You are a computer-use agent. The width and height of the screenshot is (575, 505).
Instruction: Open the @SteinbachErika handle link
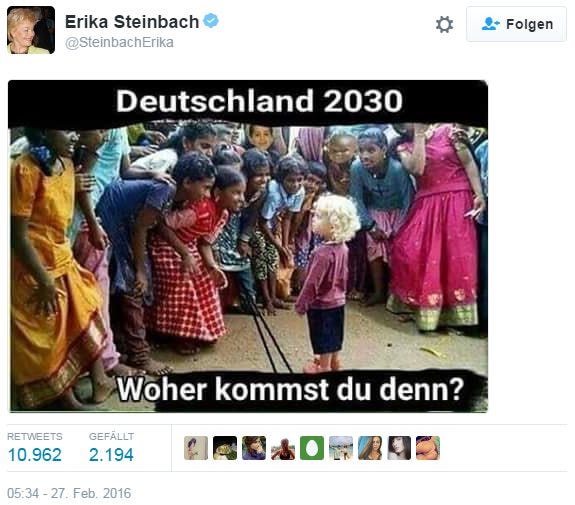[x=119, y=43]
